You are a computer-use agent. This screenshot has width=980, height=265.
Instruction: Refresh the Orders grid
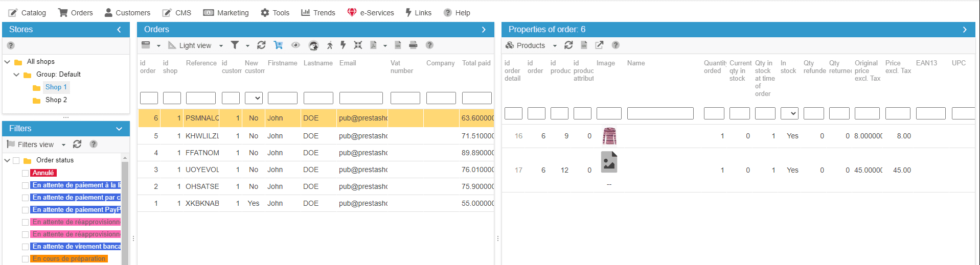click(261, 45)
